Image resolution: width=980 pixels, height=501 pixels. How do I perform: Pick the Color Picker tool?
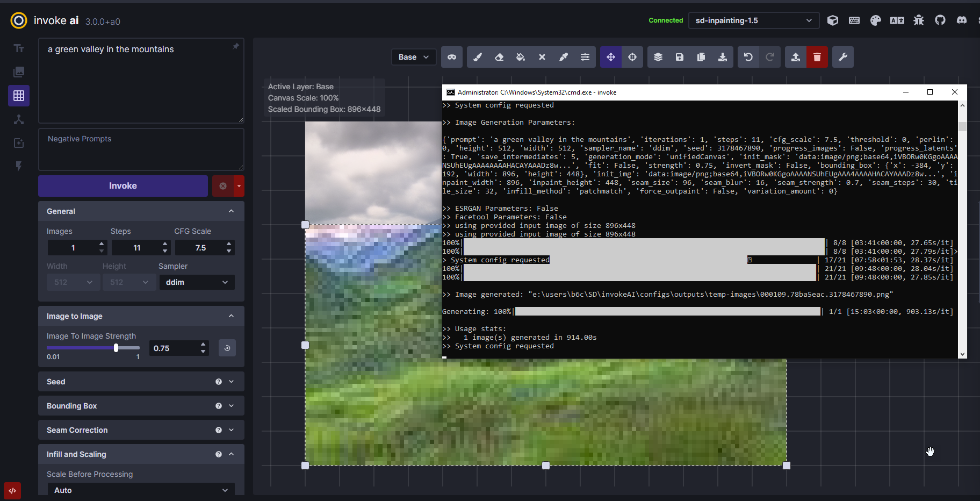point(563,57)
